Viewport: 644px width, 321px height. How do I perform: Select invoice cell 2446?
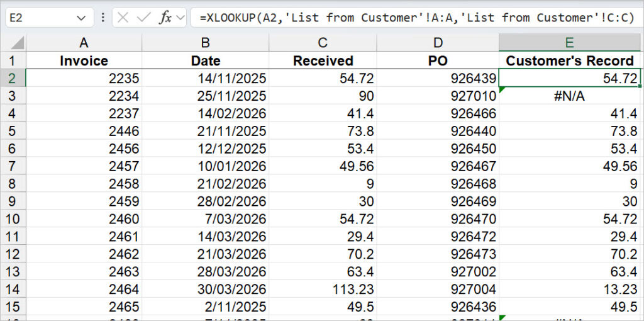tap(84, 131)
